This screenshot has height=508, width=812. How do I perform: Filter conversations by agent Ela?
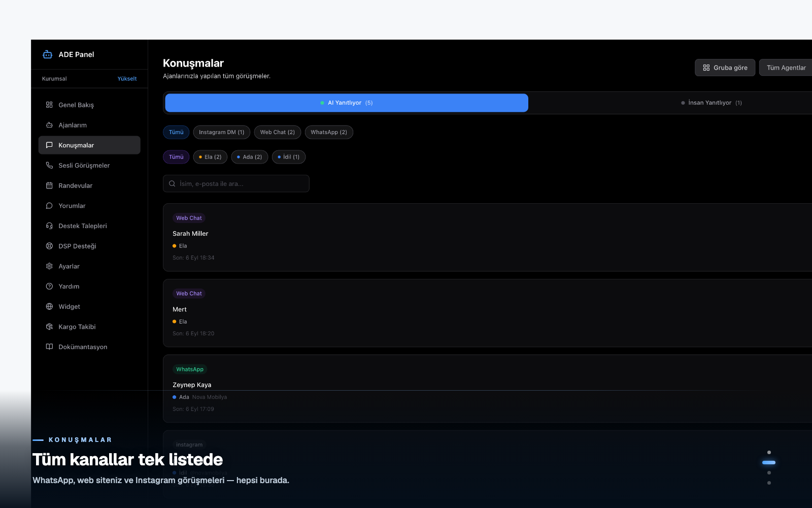point(210,157)
